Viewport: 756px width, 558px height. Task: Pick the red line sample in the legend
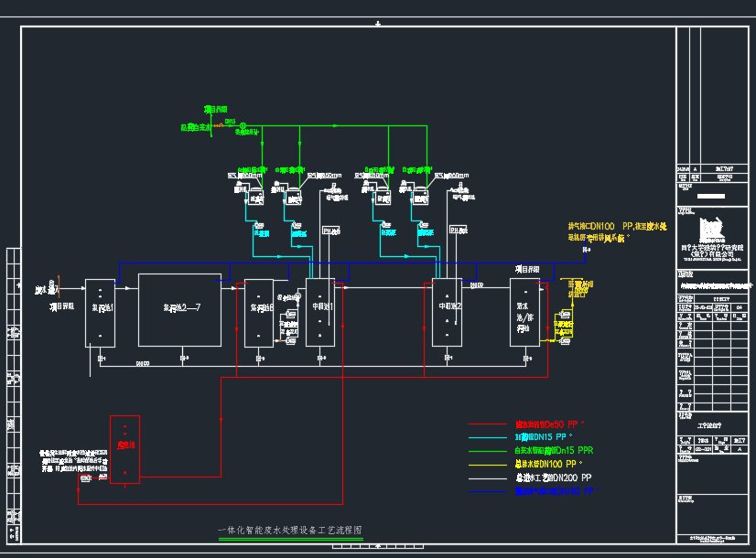pyautogui.click(x=488, y=424)
